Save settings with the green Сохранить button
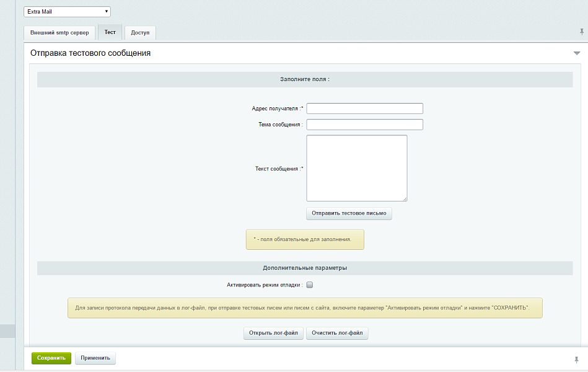Image resolution: width=588 pixels, height=372 pixels. (x=51, y=358)
